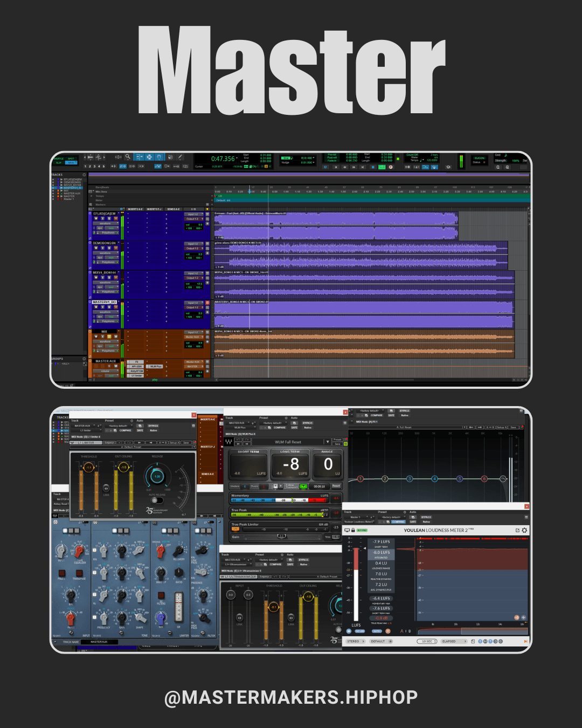Click the Youlean reset X button
Screen dimensions: 582x728
click(387, 631)
